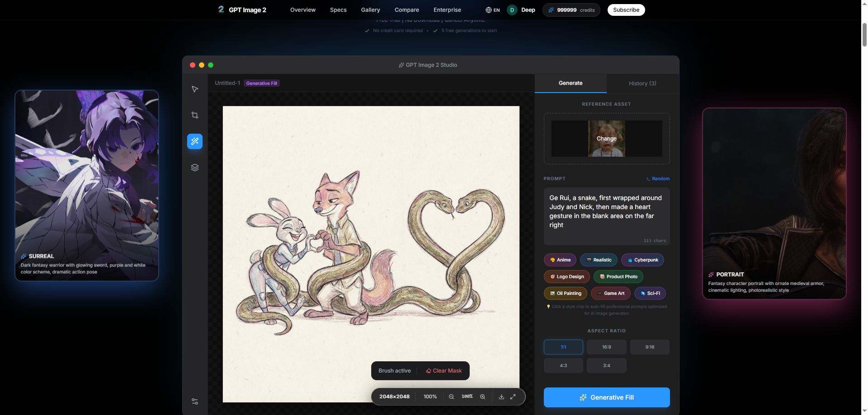This screenshot has height=415, width=868.
Task: Change the reference asset thumbnail
Action: coord(606,139)
